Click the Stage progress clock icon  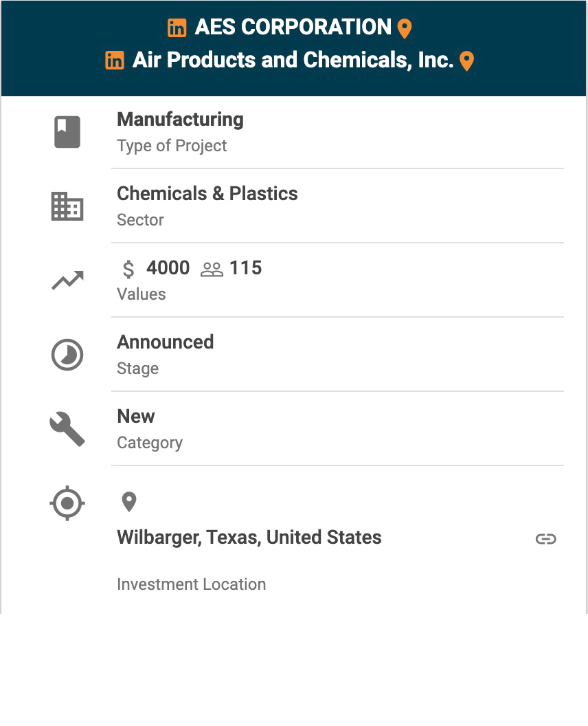tap(67, 355)
